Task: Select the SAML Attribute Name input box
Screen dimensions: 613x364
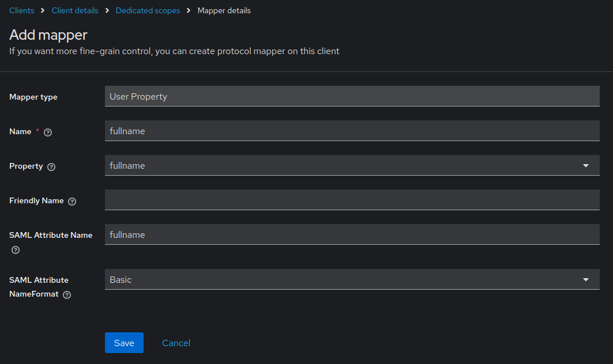Action: tap(352, 234)
